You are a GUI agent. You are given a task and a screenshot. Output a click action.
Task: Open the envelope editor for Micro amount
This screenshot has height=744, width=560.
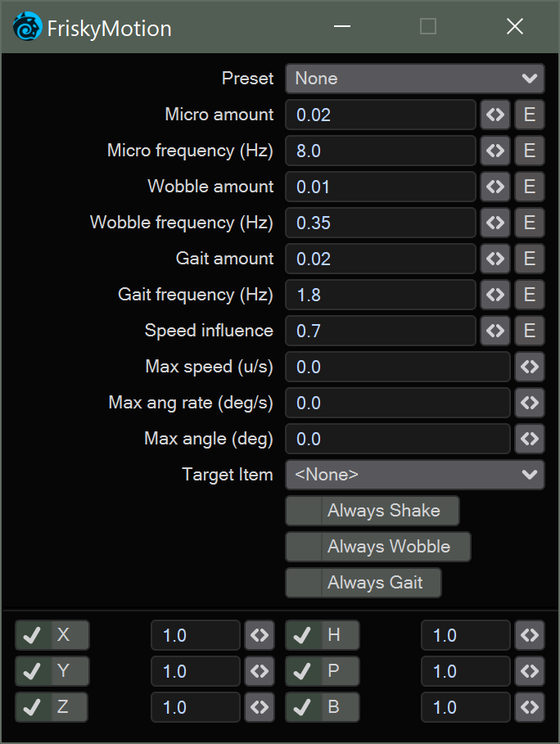click(x=495, y=115)
